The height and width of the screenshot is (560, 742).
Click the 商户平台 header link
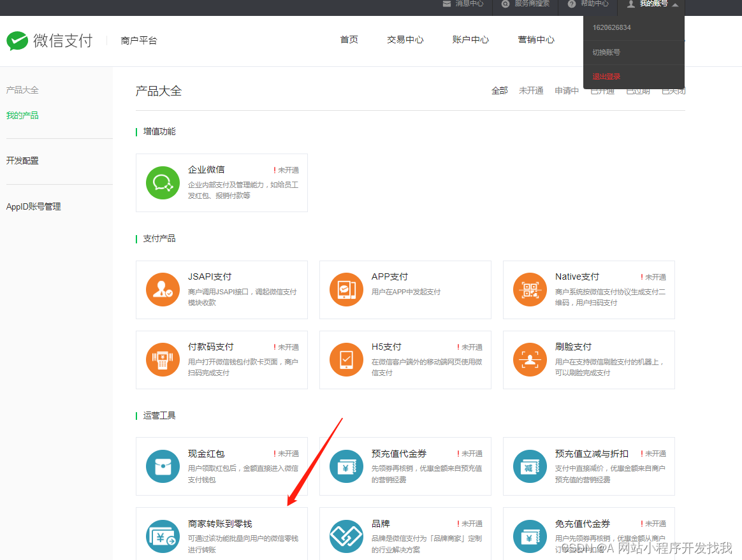coord(139,41)
